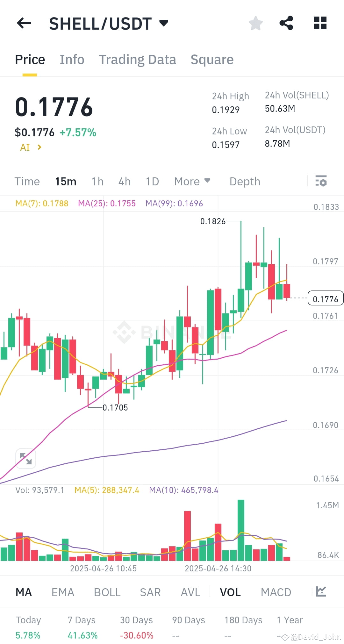Toggle the MACD sub-indicator
This screenshot has height=644, width=344.
[x=276, y=592]
